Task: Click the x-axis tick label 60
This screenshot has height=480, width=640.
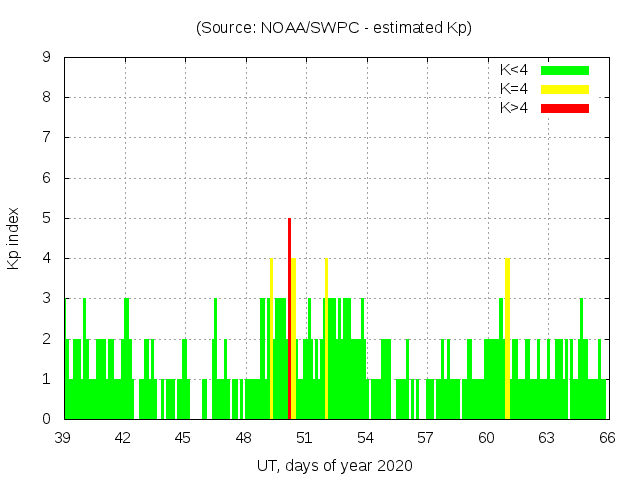Action: click(486, 438)
